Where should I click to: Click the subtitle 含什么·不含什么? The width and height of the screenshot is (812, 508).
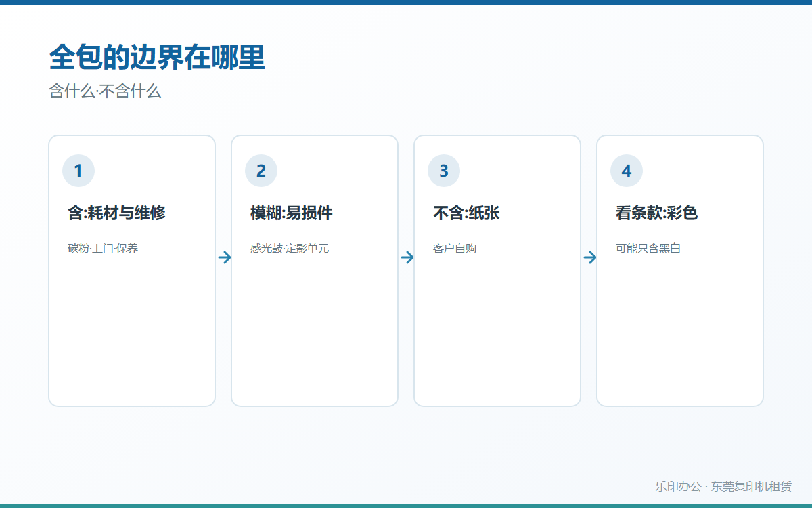click(x=105, y=91)
